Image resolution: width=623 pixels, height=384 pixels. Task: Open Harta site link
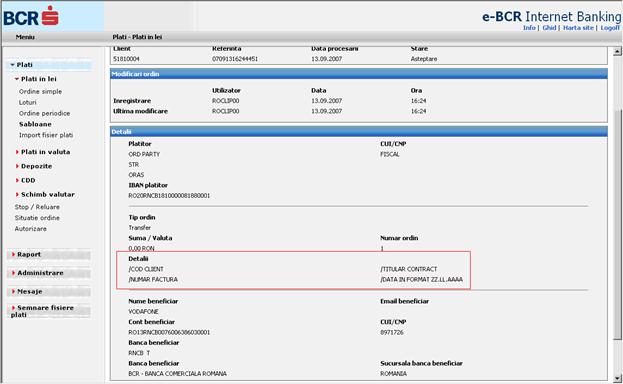[x=578, y=28]
